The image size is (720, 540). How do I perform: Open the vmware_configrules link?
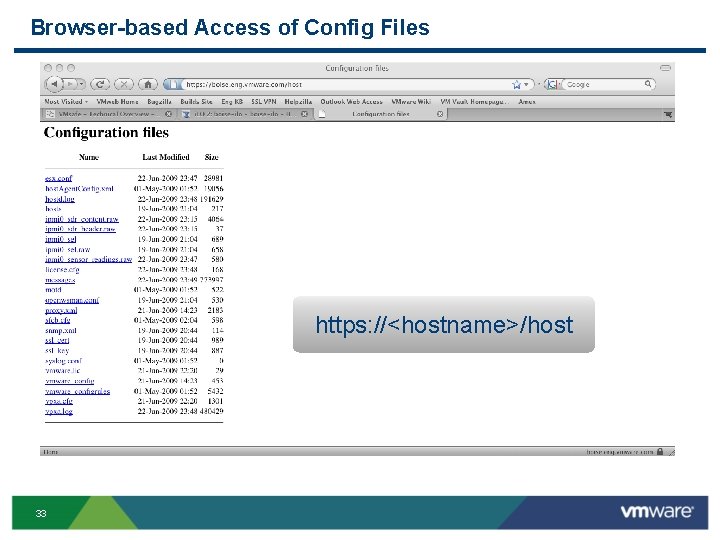click(77, 391)
